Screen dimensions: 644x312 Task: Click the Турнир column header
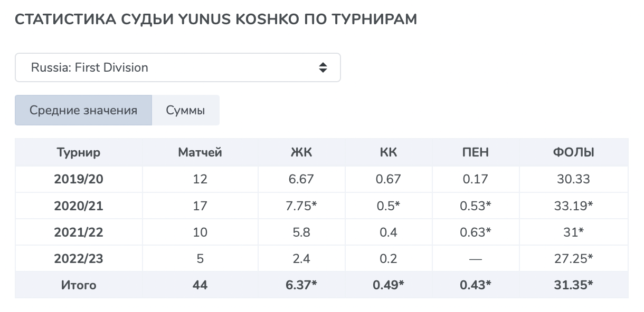[79, 153]
